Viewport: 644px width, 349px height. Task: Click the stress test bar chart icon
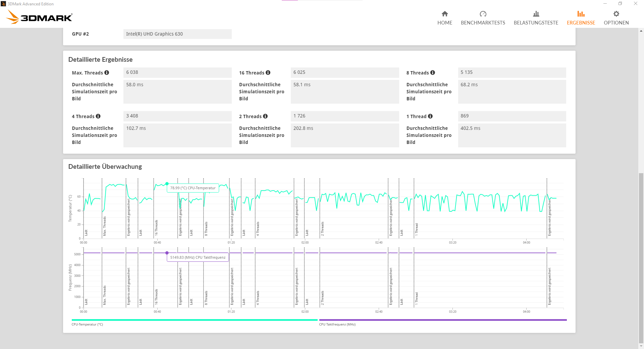coord(536,14)
